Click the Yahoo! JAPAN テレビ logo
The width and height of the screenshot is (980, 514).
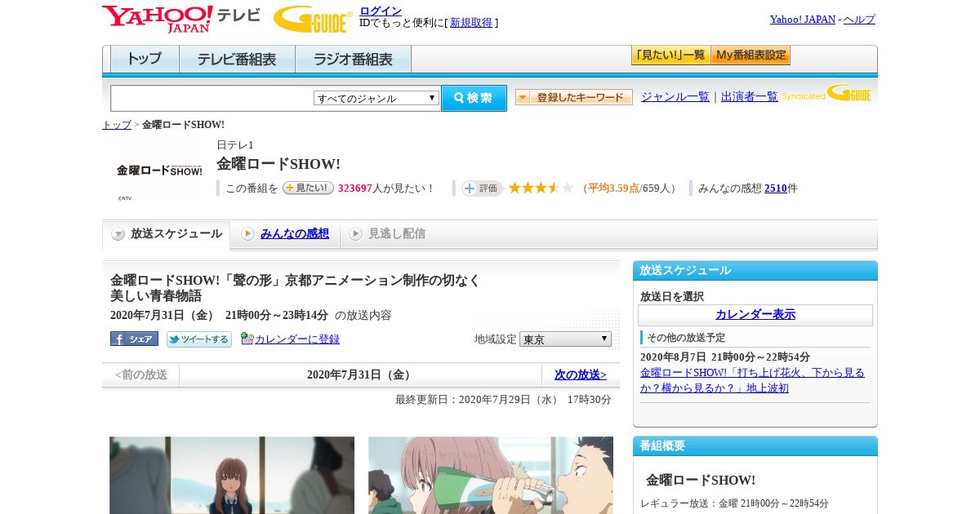[x=181, y=19]
